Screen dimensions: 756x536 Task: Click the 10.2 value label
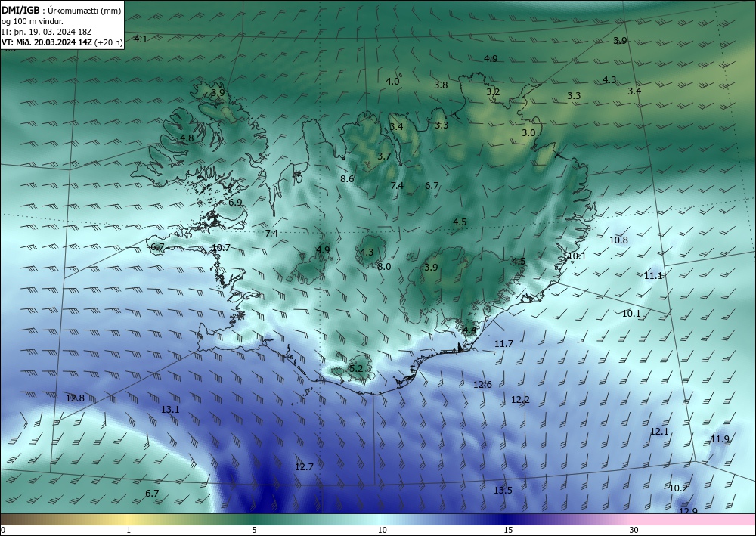pos(678,488)
